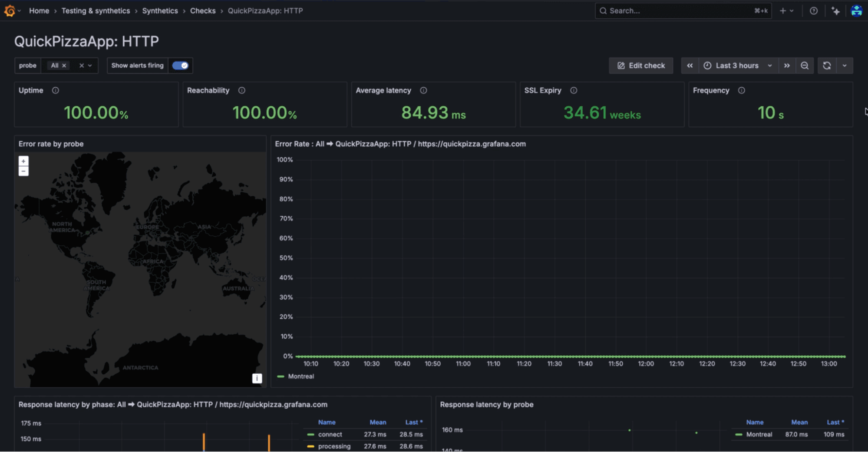The width and height of the screenshot is (868, 452).
Task: Sort probe latency table by Last
Action: point(835,422)
